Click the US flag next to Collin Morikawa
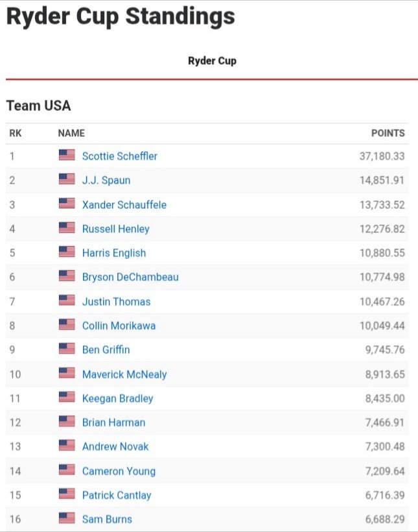 [67, 324]
